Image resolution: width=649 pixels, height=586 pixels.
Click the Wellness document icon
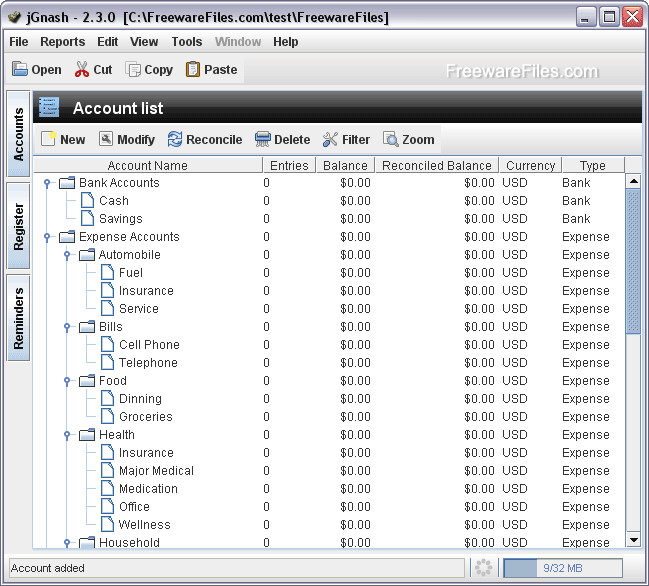[x=107, y=524]
